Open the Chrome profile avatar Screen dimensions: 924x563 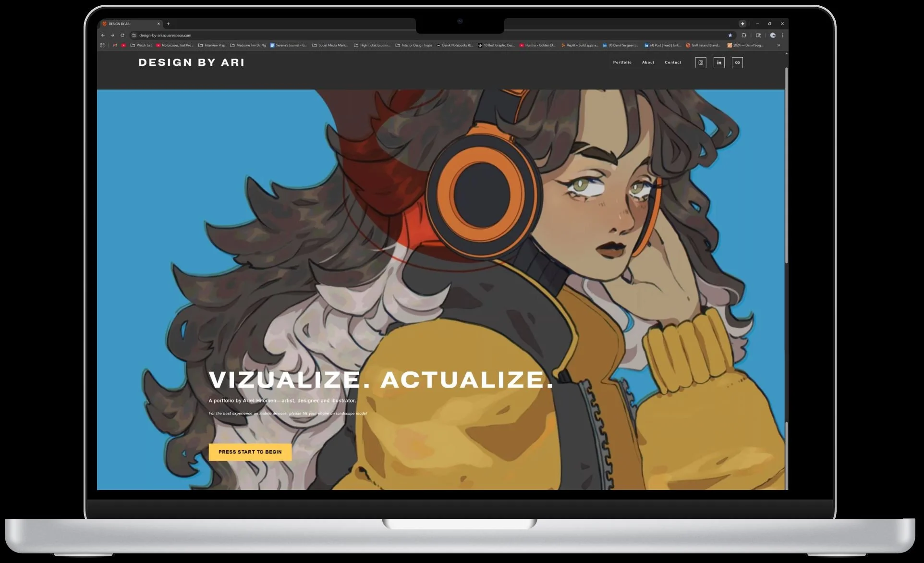[773, 35]
